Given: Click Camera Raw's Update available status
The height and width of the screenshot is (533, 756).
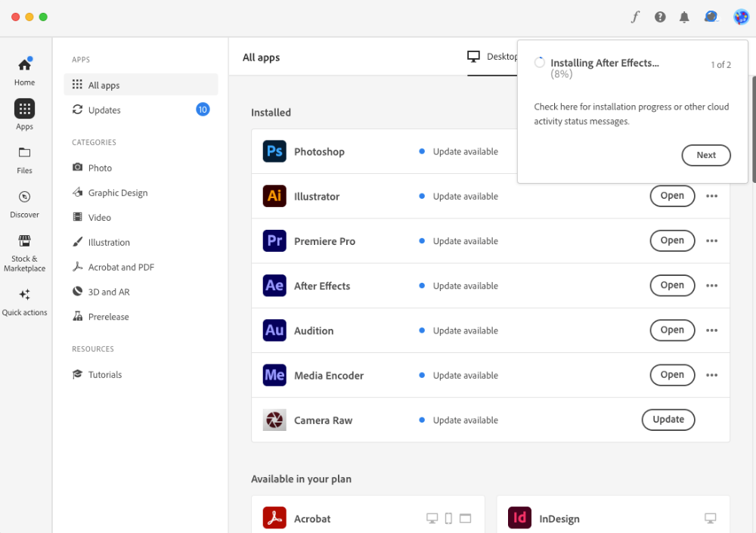Looking at the screenshot, I should point(459,420).
